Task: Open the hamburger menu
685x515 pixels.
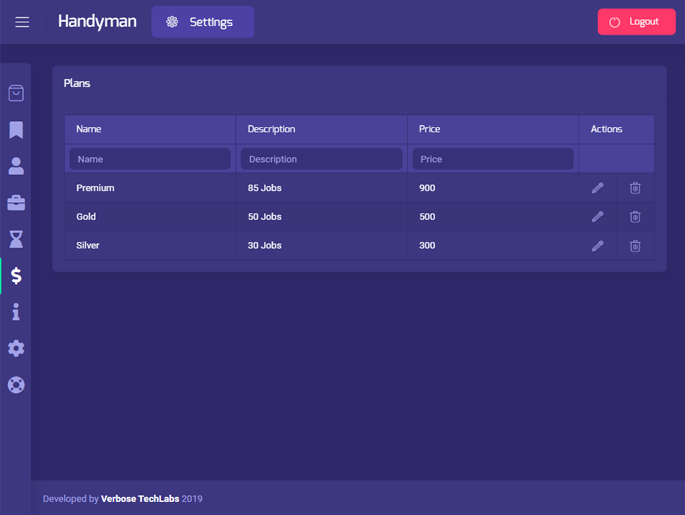Action: click(x=22, y=22)
